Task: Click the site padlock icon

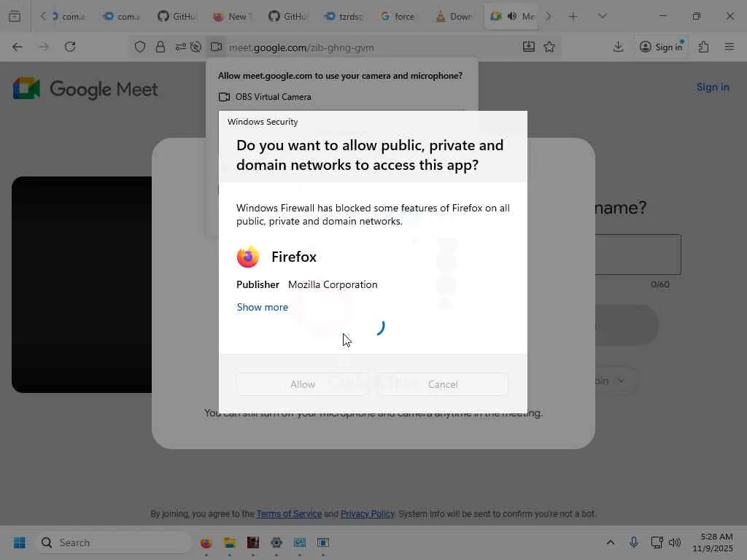Action: click(x=160, y=47)
